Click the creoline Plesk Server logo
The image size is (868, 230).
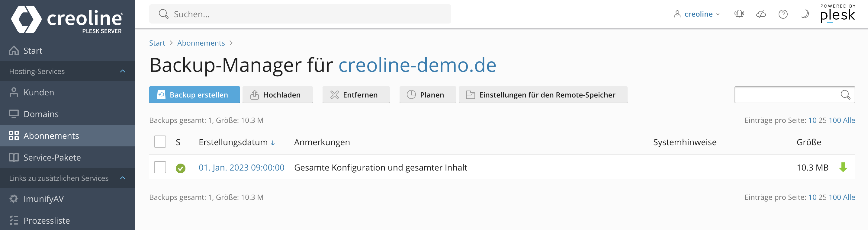coord(67,20)
